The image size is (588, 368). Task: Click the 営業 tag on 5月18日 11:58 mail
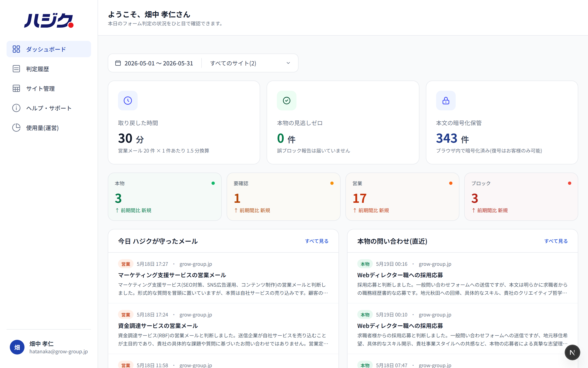[x=126, y=365]
